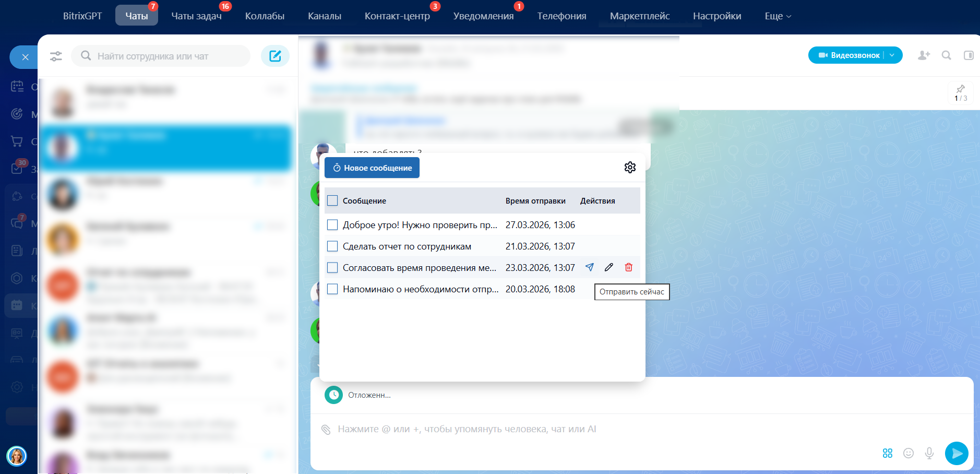Open the Видеозвонок dropdown arrow
This screenshot has width=980, height=474.
coord(892,55)
